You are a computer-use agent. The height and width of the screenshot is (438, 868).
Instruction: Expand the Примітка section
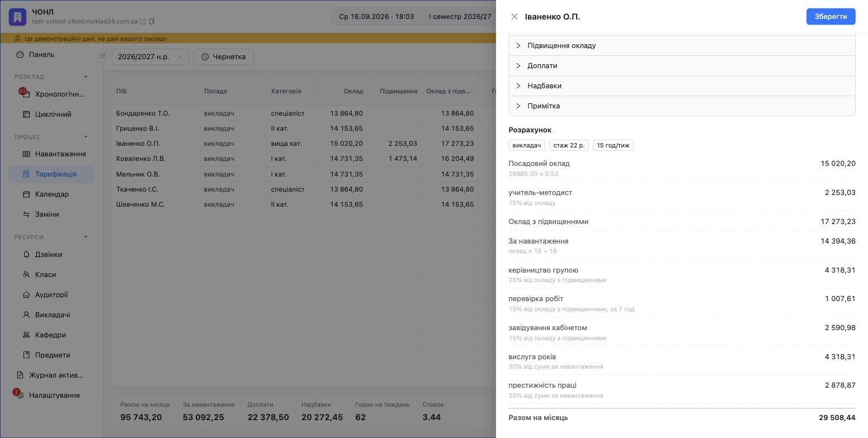[x=682, y=106]
